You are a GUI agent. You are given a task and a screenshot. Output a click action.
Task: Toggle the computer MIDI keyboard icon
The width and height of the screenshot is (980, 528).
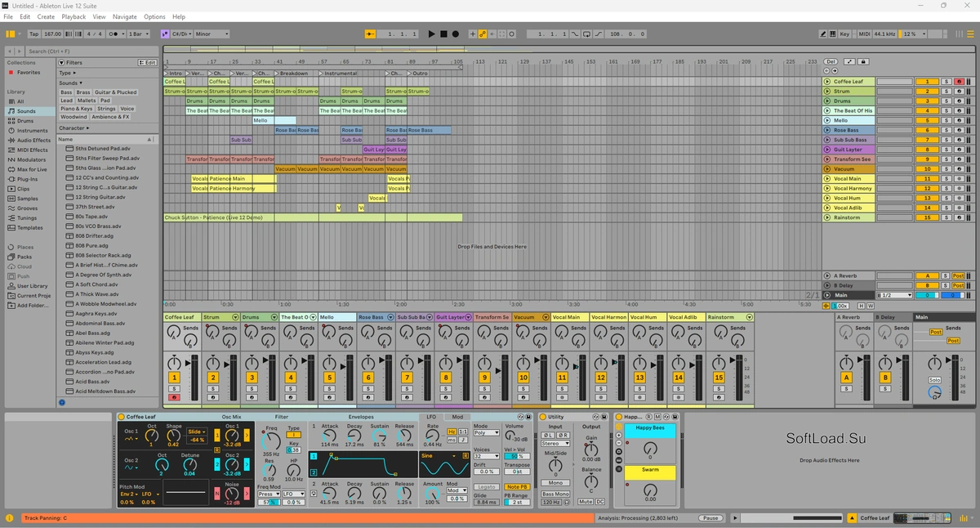(833, 34)
